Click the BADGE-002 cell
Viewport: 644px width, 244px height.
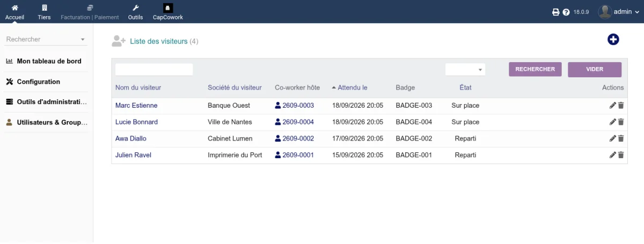[x=414, y=138]
